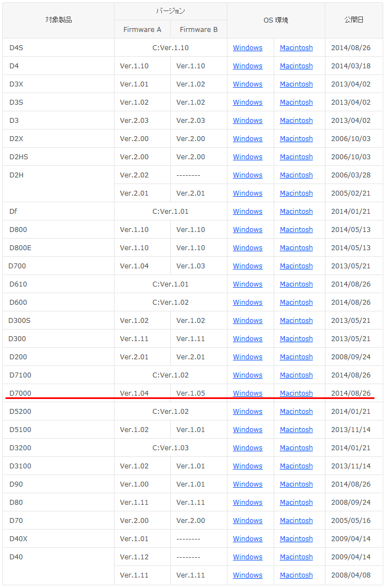The height and width of the screenshot is (588, 386).
Task: Open the Windows download for D800
Action: click(x=247, y=229)
